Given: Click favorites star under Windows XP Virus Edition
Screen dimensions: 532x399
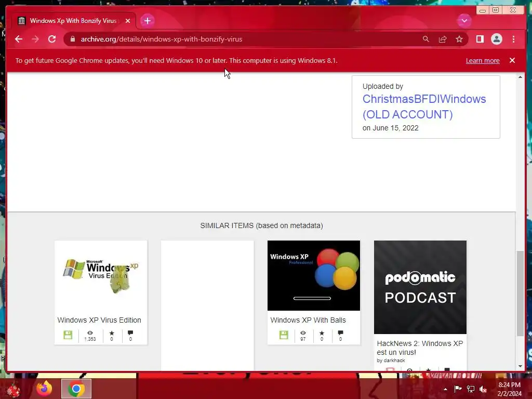Looking at the screenshot, I should (x=112, y=336).
